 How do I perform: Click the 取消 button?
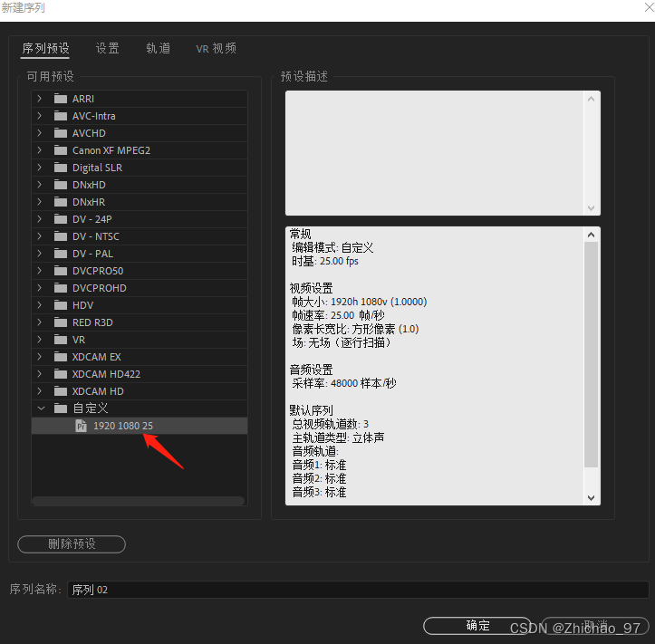pyautogui.click(x=595, y=626)
